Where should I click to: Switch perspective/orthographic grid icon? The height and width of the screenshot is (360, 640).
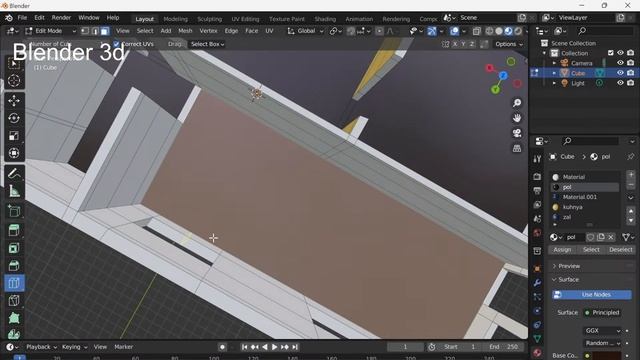[x=517, y=148]
